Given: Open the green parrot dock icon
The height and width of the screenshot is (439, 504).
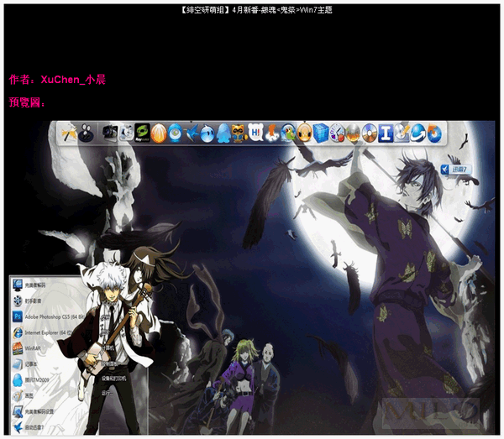Looking at the screenshot, I should click(288, 133).
